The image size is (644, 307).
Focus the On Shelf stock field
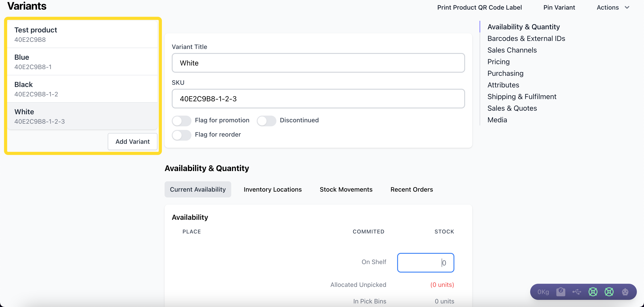coord(425,263)
